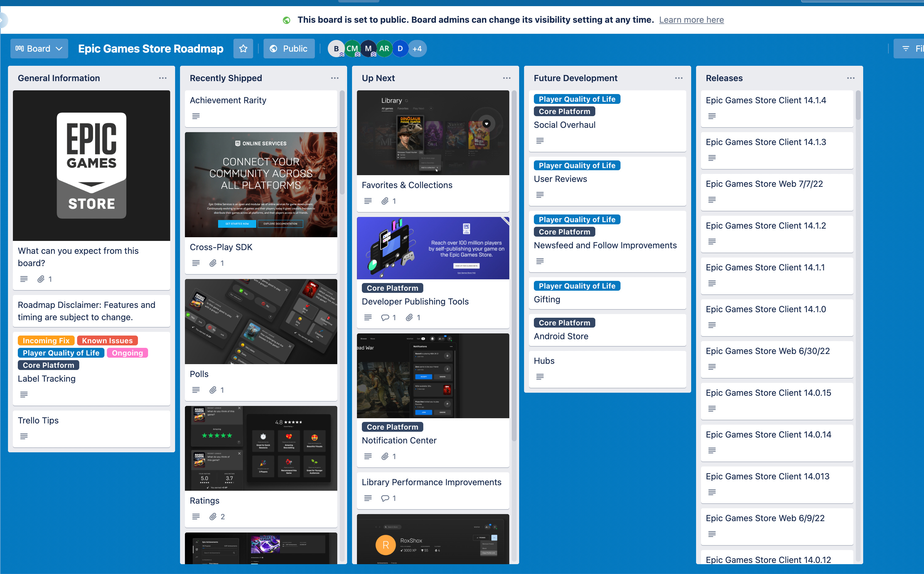Open the Trello Tips card

coord(92,429)
